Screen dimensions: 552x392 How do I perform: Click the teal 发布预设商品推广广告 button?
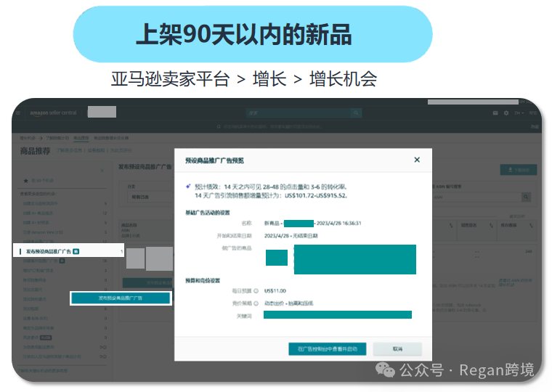tap(121, 298)
